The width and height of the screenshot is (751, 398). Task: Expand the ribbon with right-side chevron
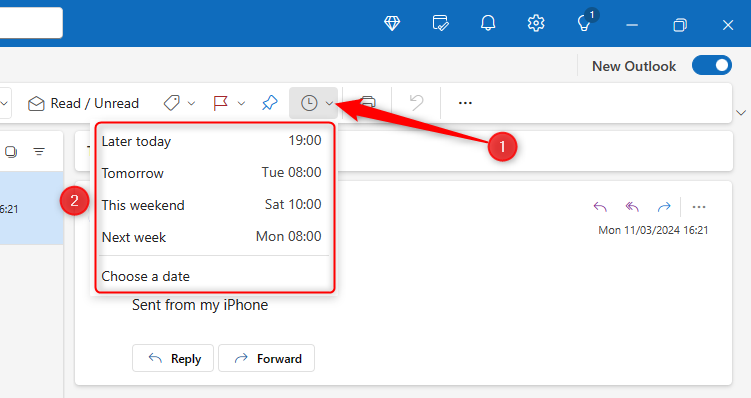741,113
